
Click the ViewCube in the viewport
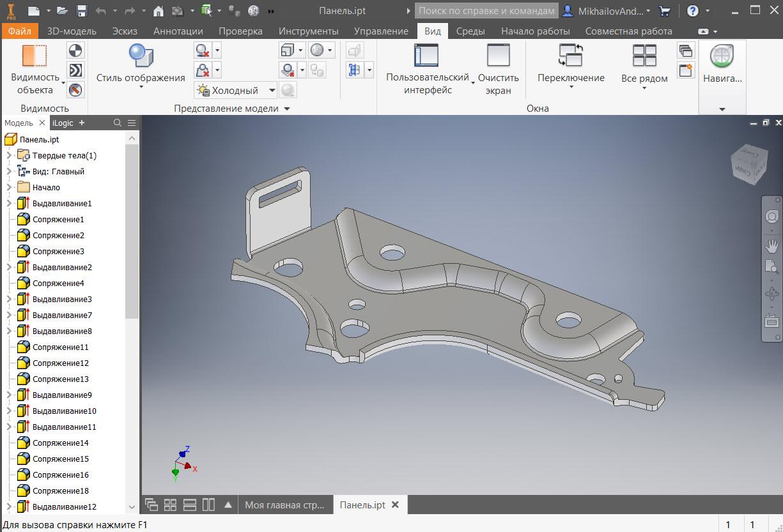point(748,163)
